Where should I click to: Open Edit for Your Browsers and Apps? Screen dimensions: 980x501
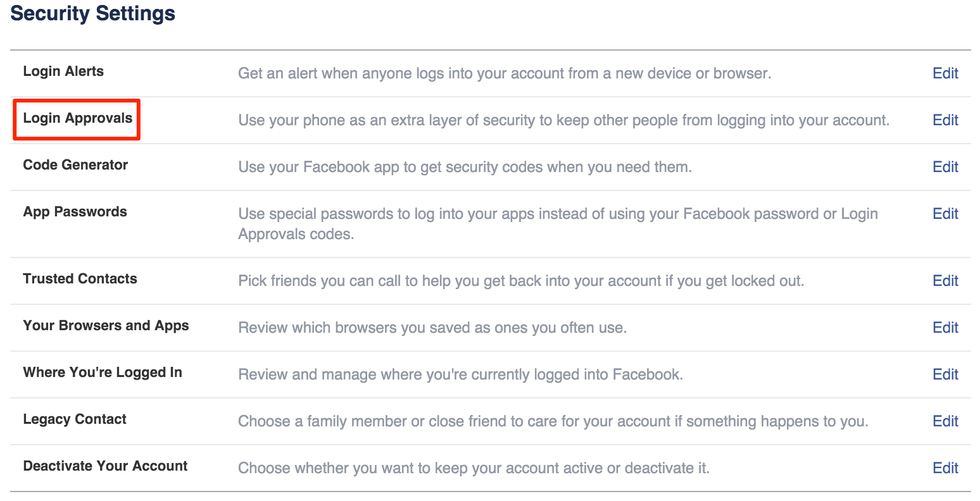(x=945, y=328)
